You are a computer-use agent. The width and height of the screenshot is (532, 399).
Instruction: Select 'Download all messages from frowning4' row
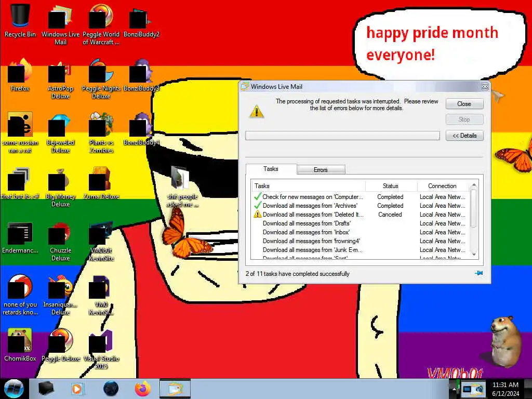(361, 241)
